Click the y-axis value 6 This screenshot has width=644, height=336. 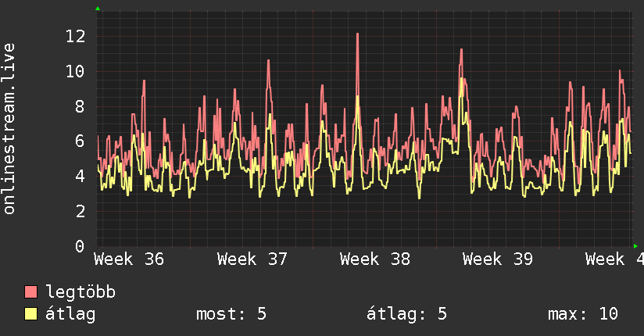80,141
